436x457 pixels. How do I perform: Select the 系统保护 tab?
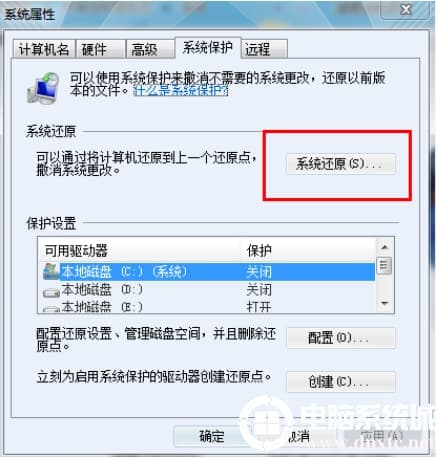coord(207,48)
